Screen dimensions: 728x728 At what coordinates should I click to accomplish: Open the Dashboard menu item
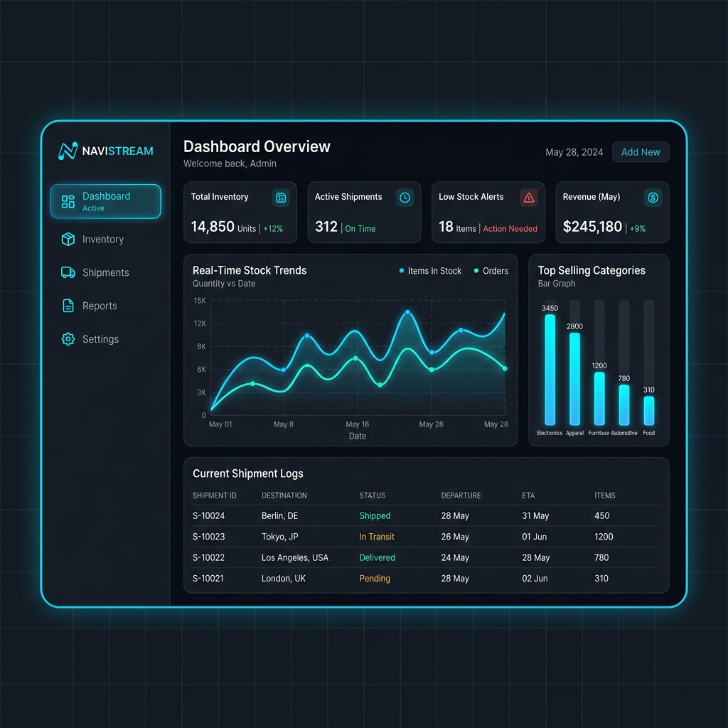pyautogui.click(x=106, y=201)
